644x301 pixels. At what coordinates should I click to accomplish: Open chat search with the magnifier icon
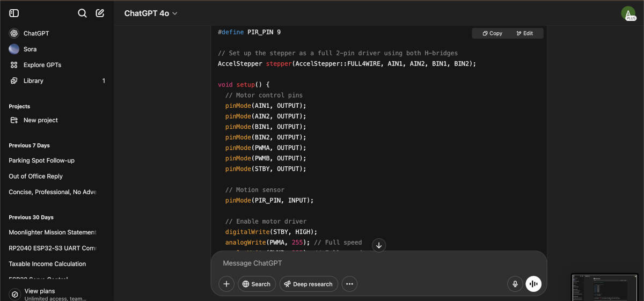82,13
